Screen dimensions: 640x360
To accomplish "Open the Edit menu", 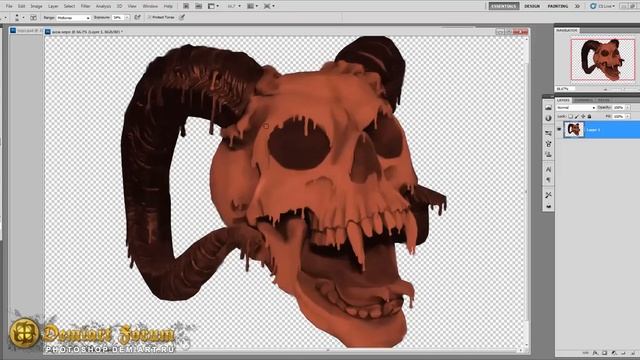I will click(22, 6).
